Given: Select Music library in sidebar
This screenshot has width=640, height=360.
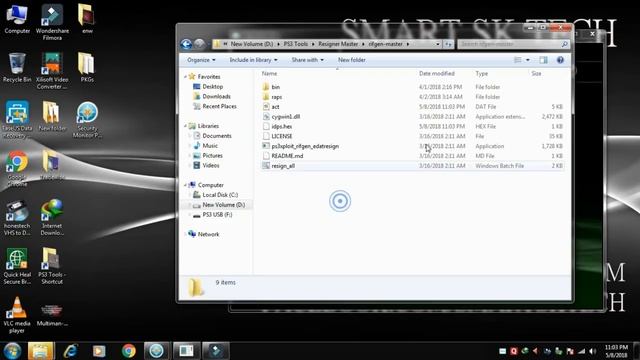Looking at the screenshot, I should click(x=210, y=146).
